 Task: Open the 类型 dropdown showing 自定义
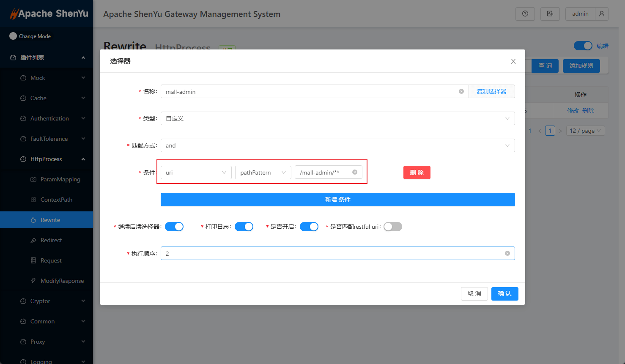tap(337, 118)
